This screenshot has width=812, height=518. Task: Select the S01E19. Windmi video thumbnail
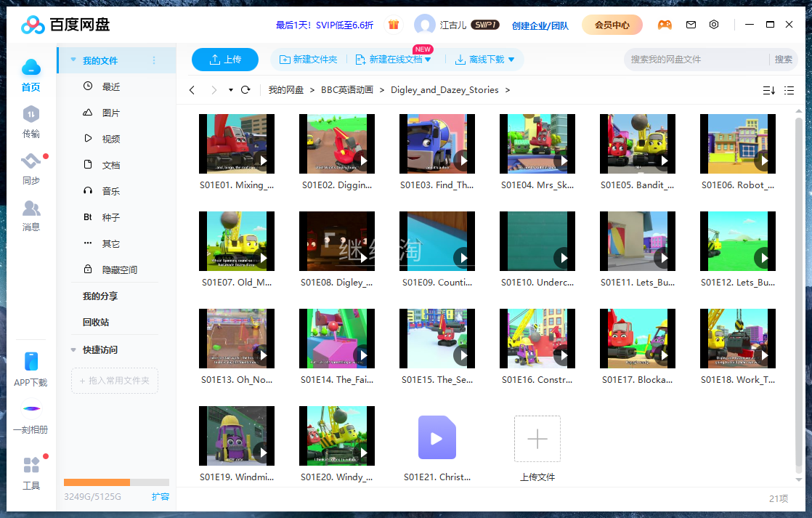pyautogui.click(x=237, y=436)
